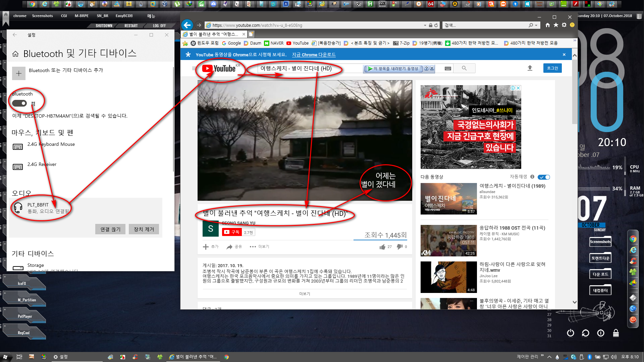Click the YouTube logo
This screenshot has width=644, height=362.
[219, 68]
